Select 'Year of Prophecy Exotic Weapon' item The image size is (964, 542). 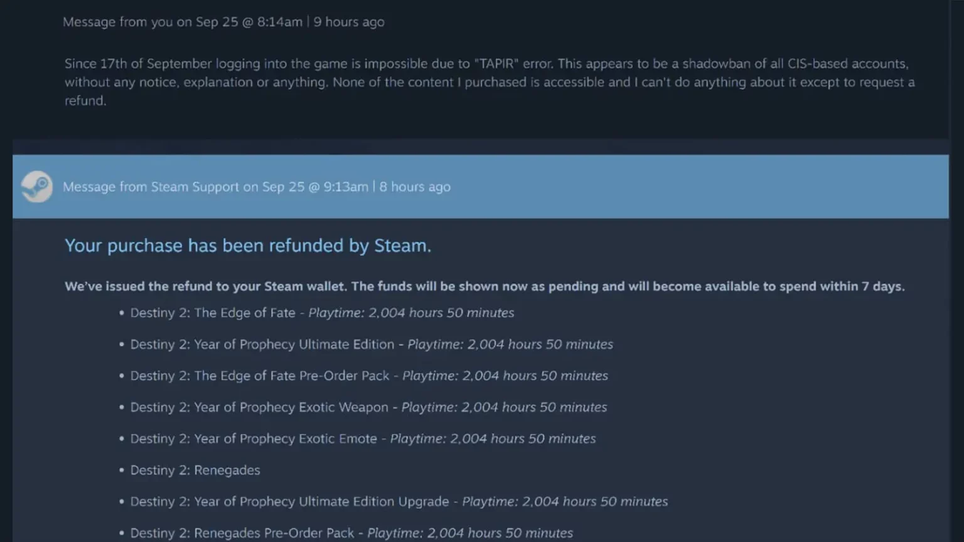[x=259, y=407]
